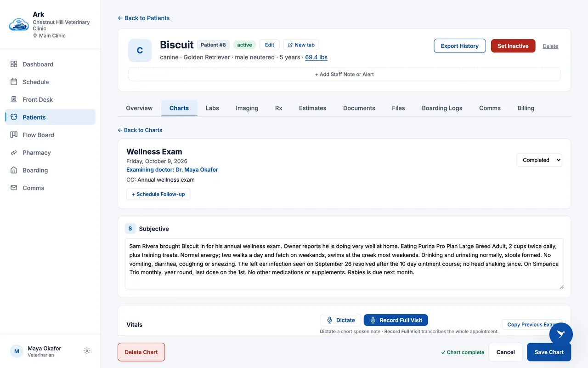The image size is (588, 368).
Task: Toggle theme with the sun icon
Action: point(87,351)
